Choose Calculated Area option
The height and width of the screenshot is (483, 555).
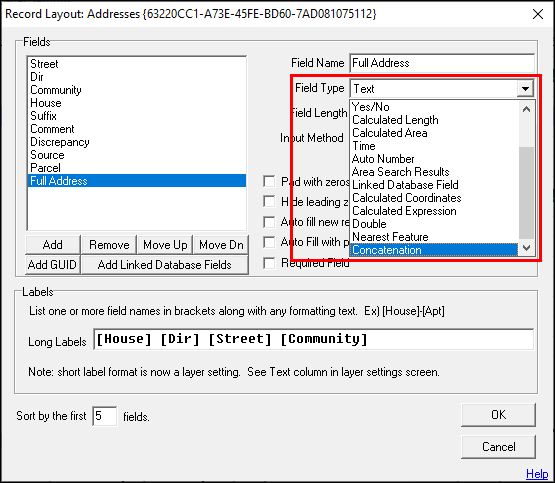(434, 133)
